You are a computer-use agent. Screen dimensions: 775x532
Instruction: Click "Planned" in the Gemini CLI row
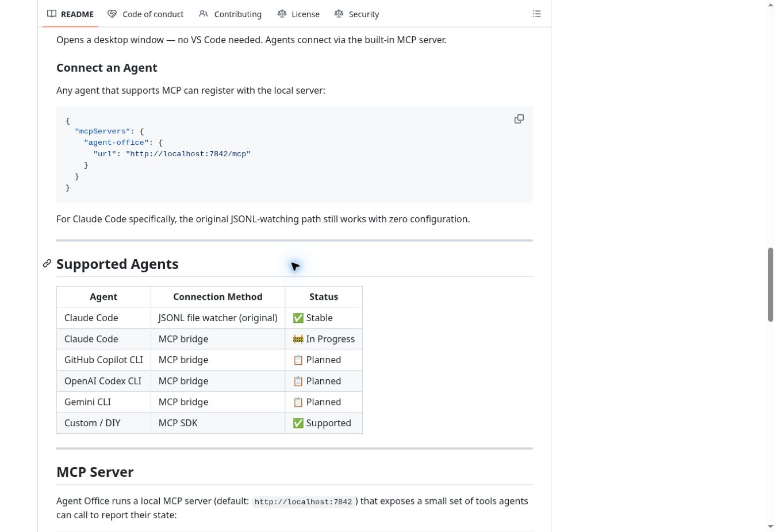pyautogui.click(x=324, y=402)
